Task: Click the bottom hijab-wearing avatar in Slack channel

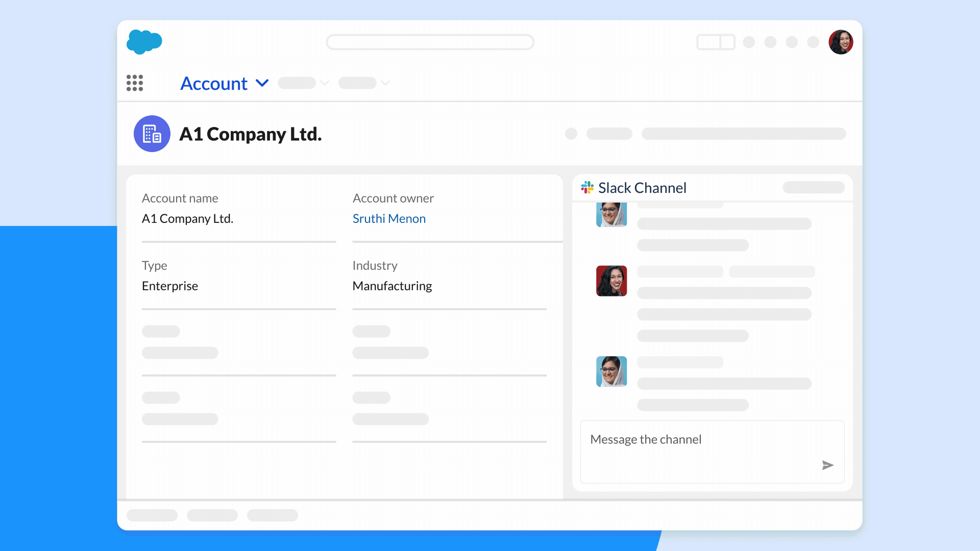Action: (611, 371)
